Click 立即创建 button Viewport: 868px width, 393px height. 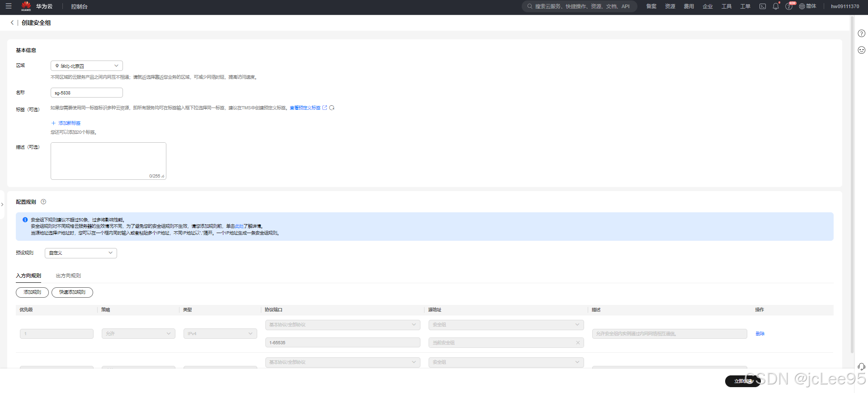[743, 381]
